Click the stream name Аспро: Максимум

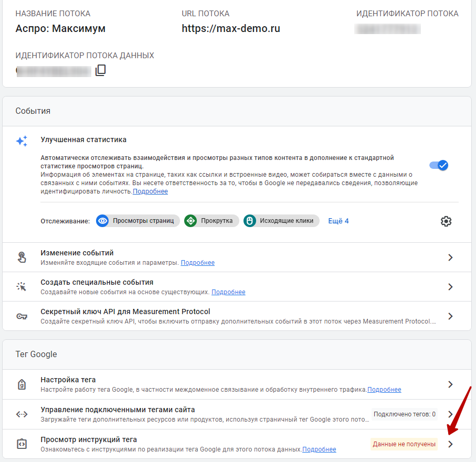coord(60,28)
